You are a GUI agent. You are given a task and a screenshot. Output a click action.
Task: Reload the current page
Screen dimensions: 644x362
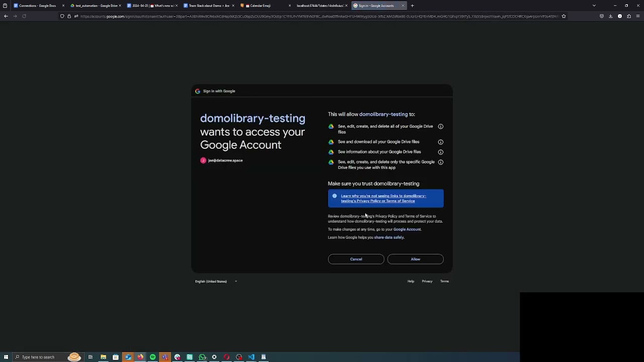pos(24,16)
